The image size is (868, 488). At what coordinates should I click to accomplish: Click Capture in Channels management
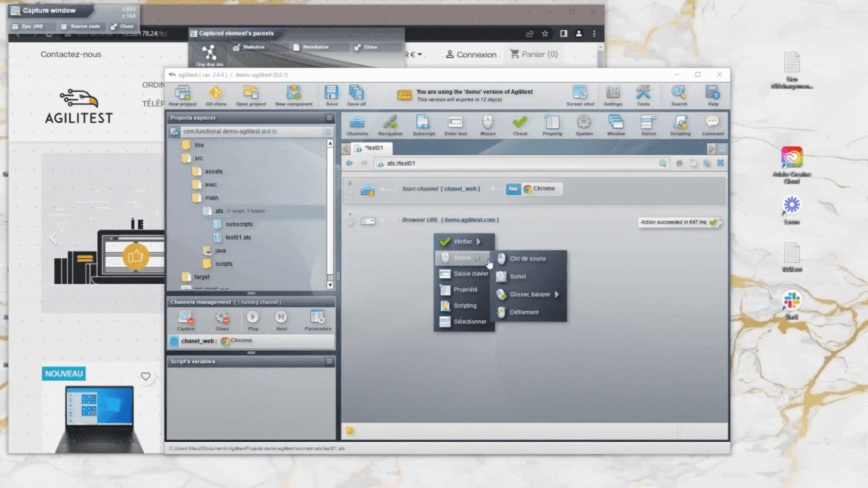[185, 320]
